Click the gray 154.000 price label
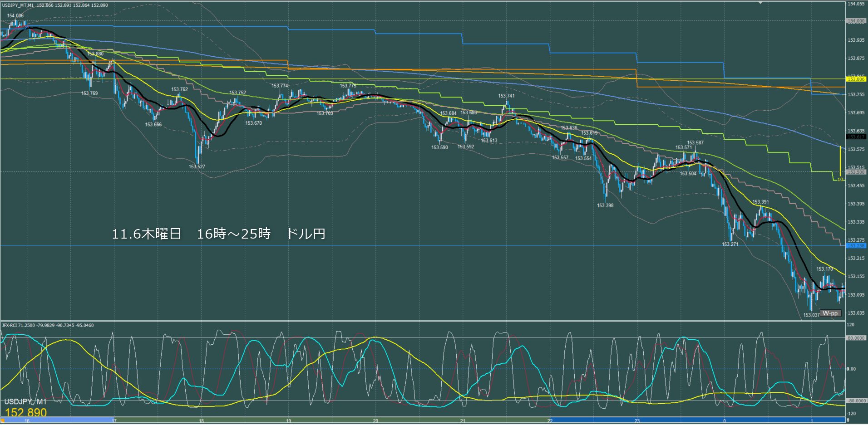 856,21
